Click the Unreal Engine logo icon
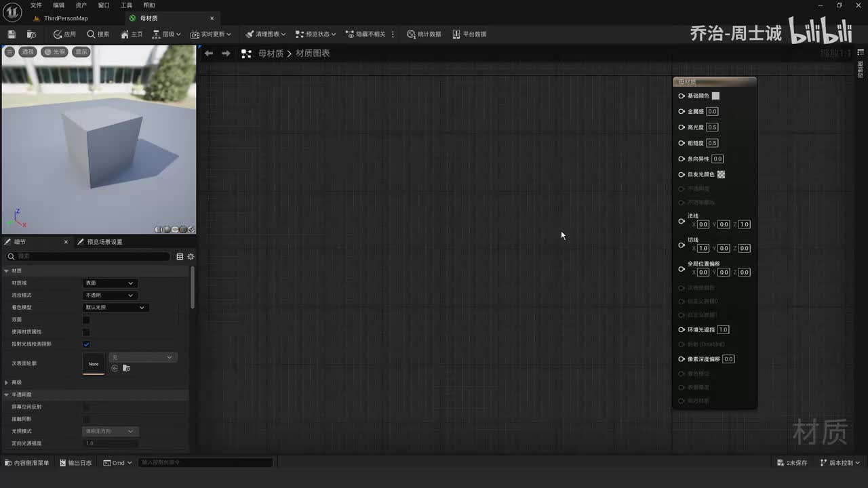 click(12, 12)
